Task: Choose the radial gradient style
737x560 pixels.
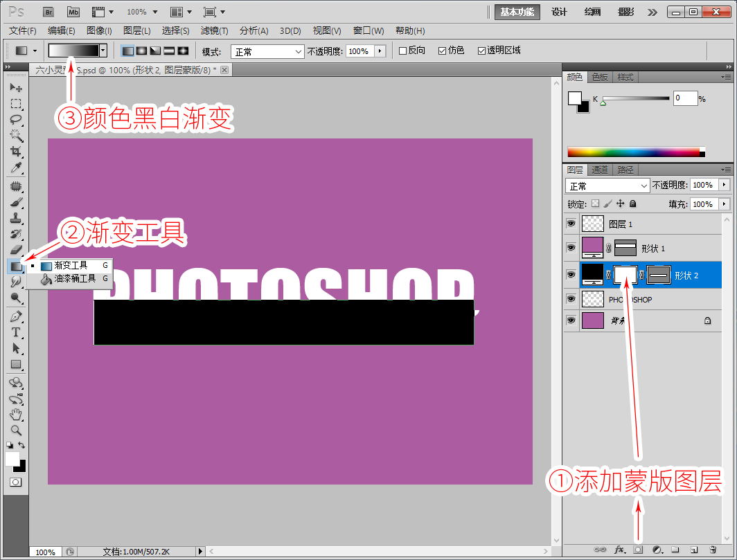Action: (141, 51)
